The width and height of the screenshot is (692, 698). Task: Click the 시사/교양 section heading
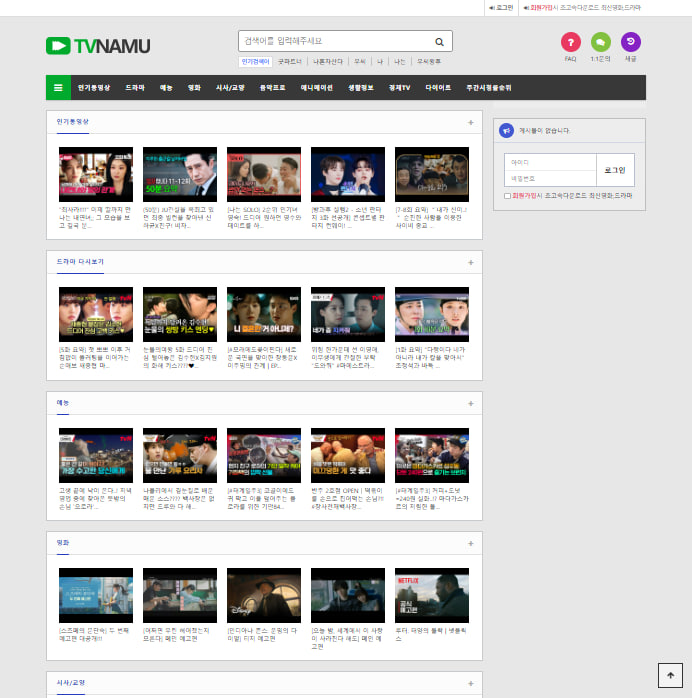71,682
